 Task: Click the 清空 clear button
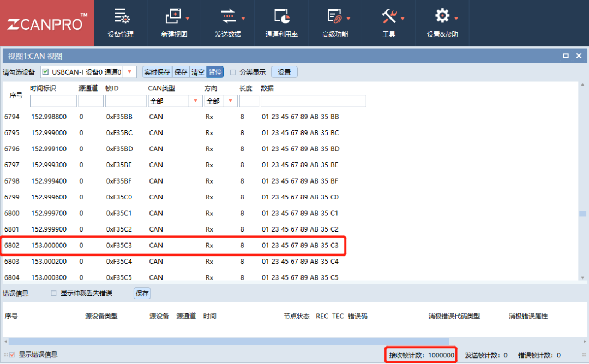pyautogui.click(x=197, y=72)
